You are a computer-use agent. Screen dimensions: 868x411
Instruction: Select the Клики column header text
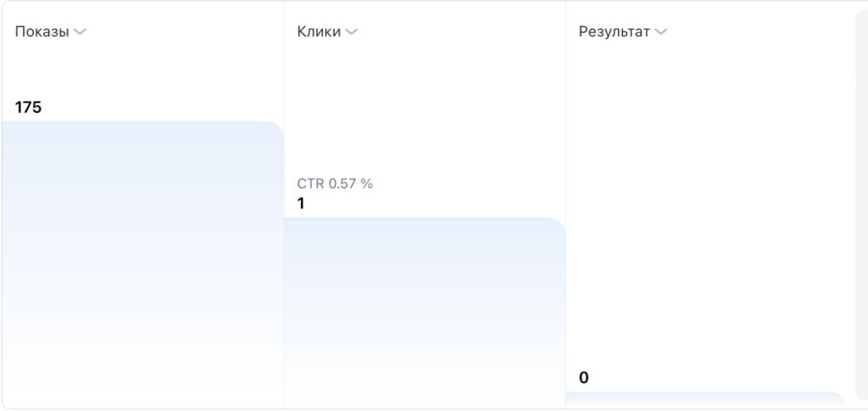[x=318, y=32]
